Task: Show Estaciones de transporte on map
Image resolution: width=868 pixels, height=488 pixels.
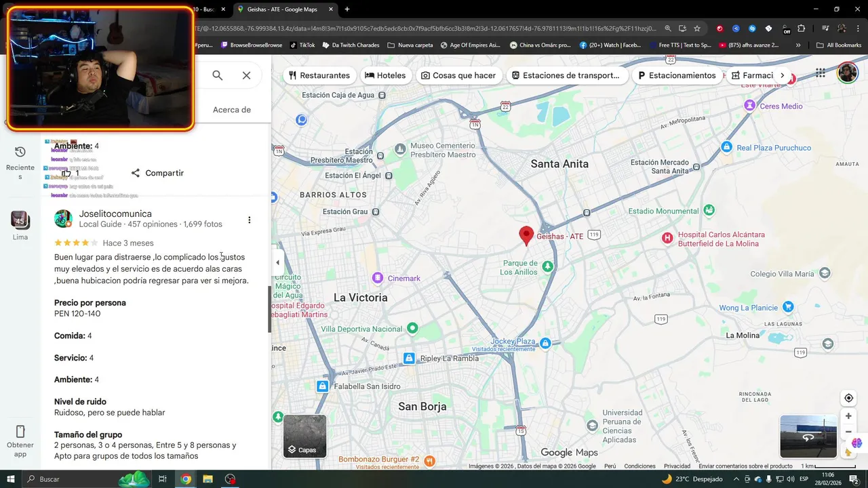Action: pyautogui.click(x=566, y=75)
